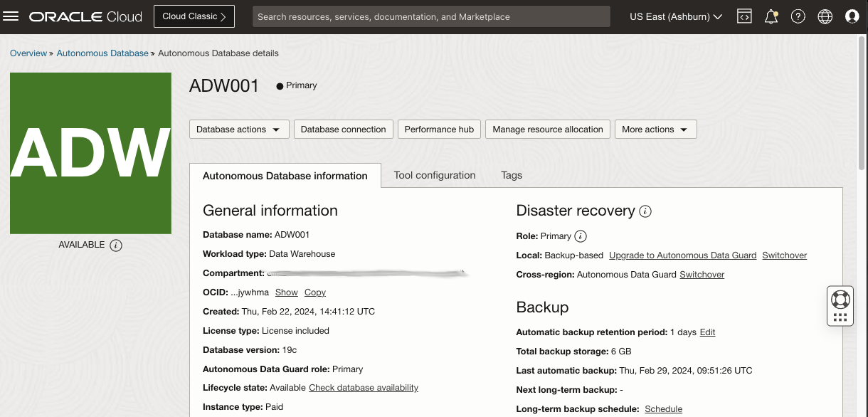This screenshot has width=868, height=417.
Task: Open Cloud Shell developer tools icon
Action: tap(744, 16)
